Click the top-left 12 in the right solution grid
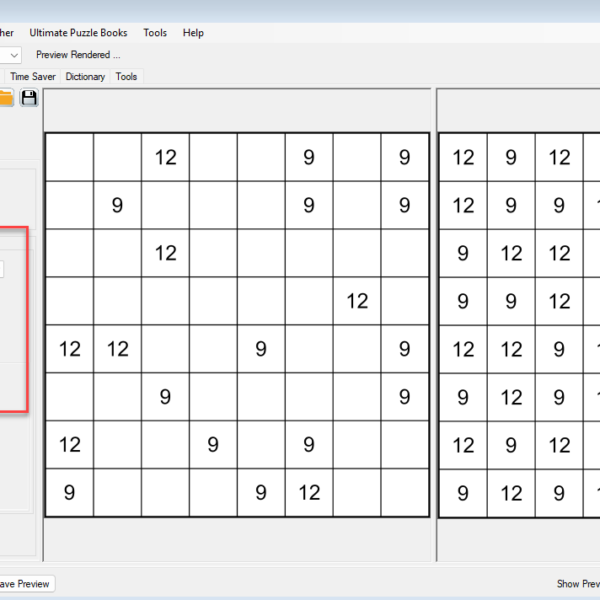The height and width of the screenshot is (600, 600). click(463, 157)
